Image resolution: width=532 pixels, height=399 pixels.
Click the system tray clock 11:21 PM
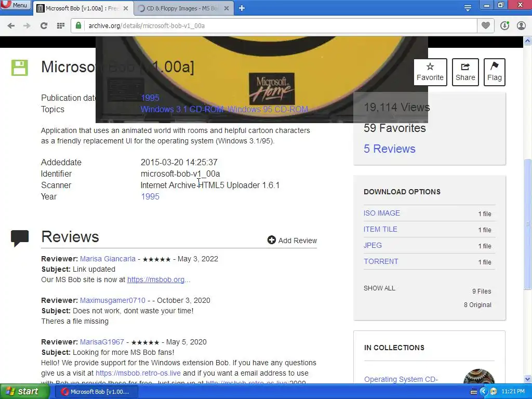click(513, 392)
